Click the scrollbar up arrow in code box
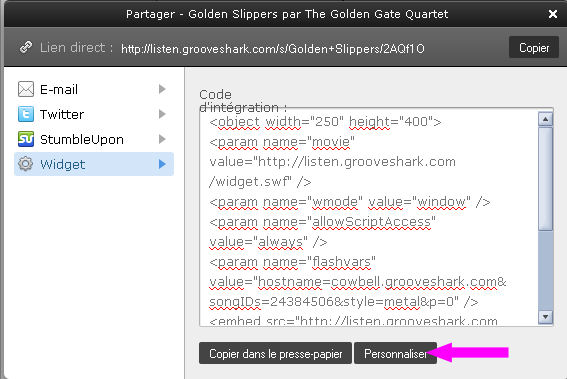Image resolution: width=567 pixels, height=379 pixels. click(x=545, y=119)
